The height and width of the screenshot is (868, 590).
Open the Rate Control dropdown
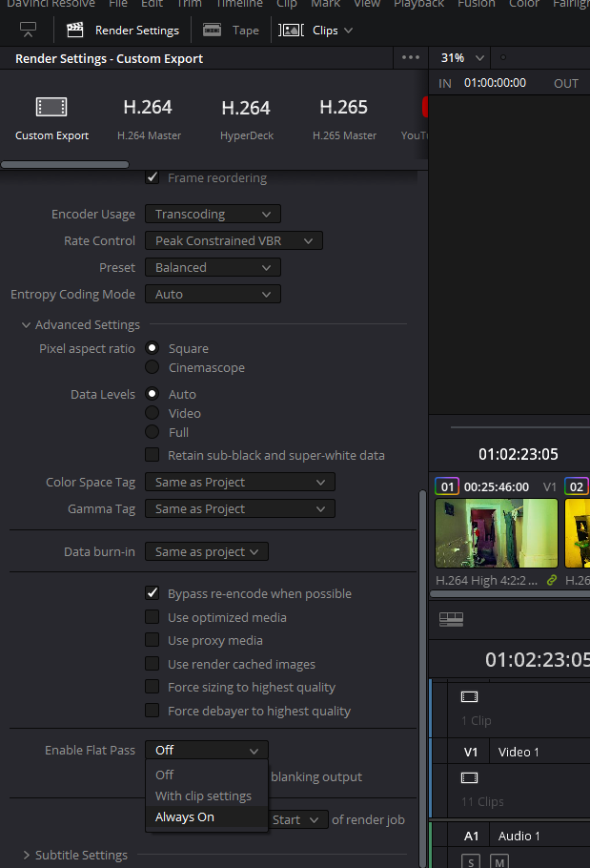[x=234, y=240]
